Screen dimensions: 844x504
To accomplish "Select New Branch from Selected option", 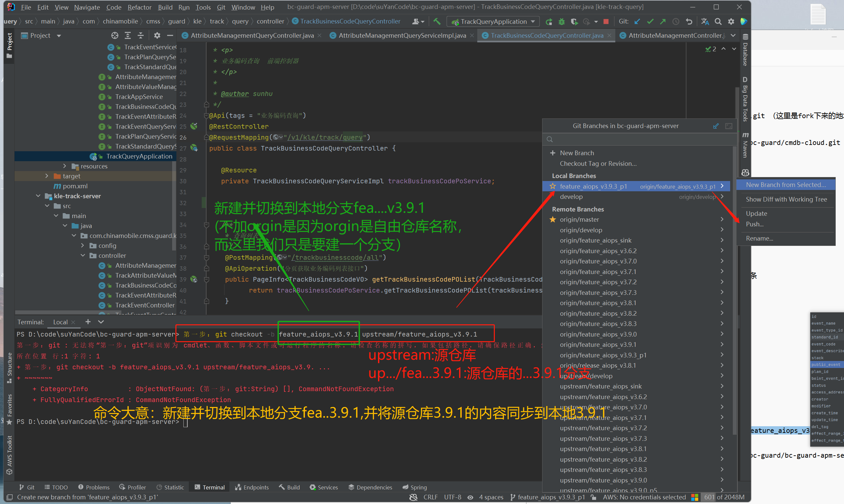I will [x=786, y=185].
